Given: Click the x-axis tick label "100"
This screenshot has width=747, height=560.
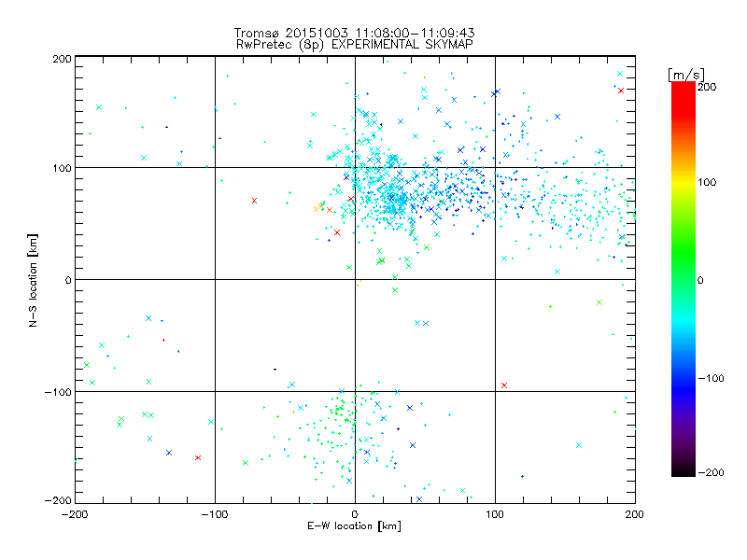Looking at the screenshot, I should click(x=495, y=514).
